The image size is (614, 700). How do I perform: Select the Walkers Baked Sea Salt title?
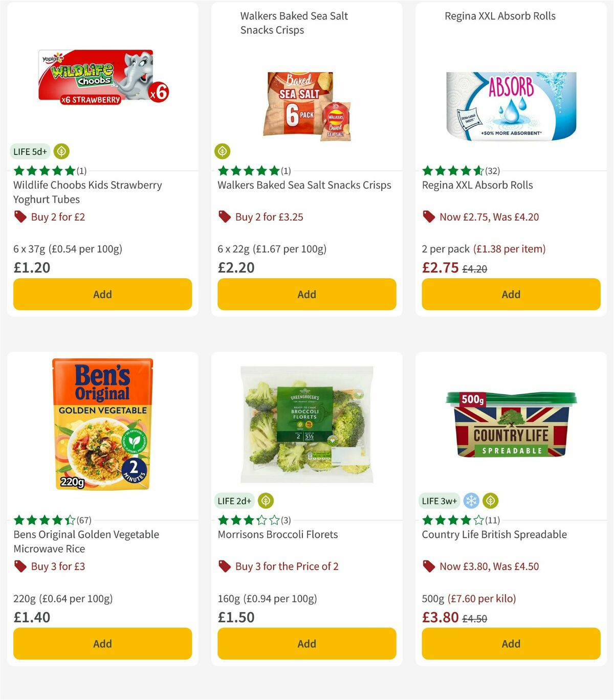305,185
